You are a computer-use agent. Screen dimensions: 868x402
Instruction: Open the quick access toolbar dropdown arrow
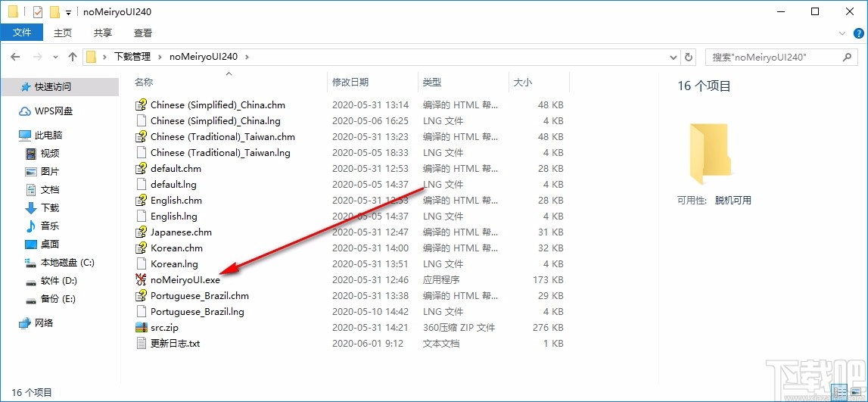click(x=68, y=12)
